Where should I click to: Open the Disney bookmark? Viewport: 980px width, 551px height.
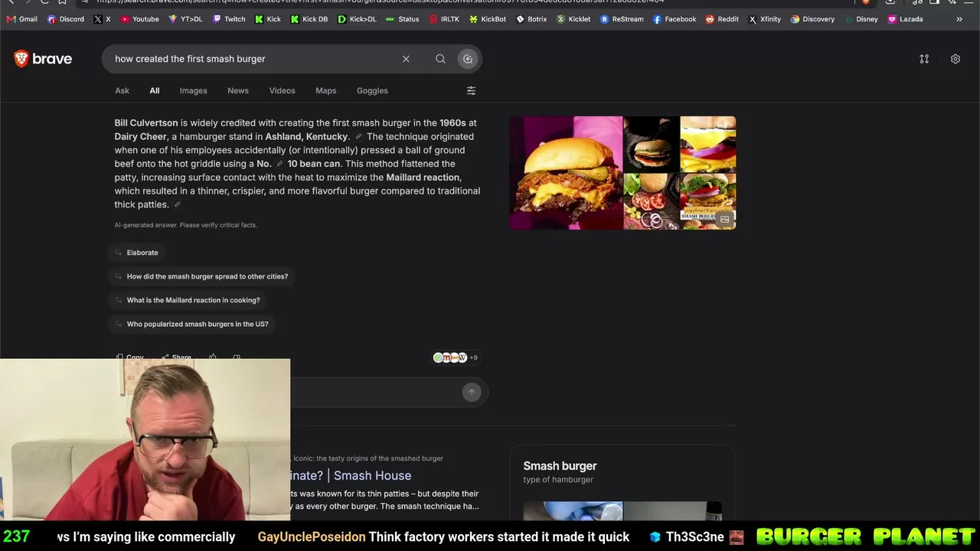click(x=861, y=19)
